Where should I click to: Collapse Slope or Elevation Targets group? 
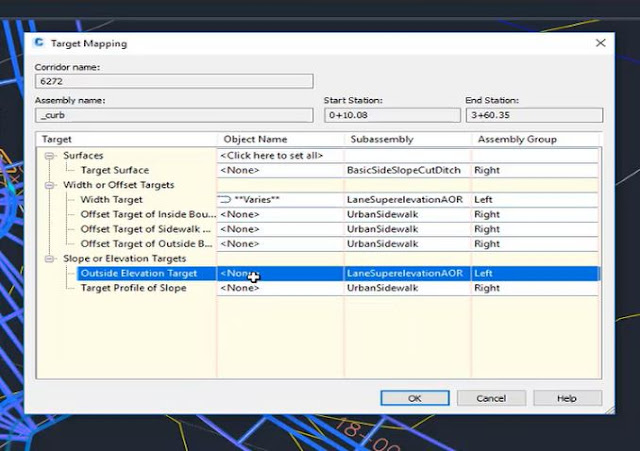pyautogui.click(x=49, y=259)
